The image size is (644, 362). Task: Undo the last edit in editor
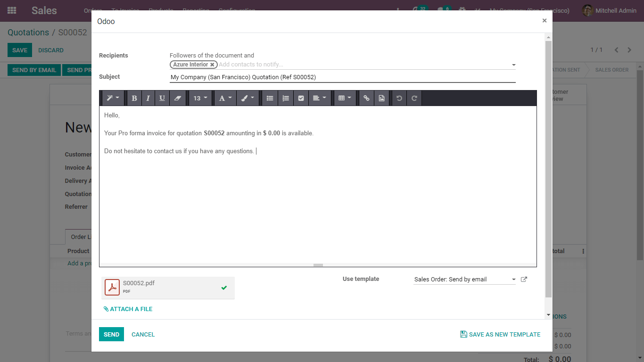[x=399, y=98]
